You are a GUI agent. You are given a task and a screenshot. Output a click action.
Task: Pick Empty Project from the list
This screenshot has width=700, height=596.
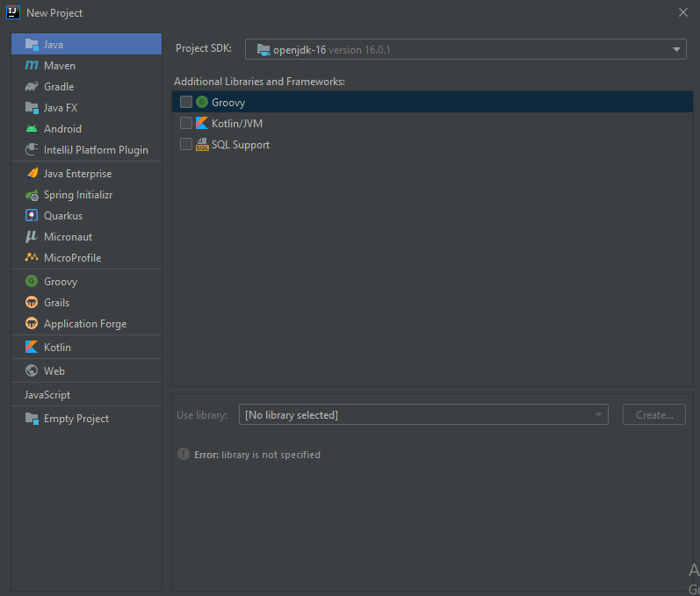point(76,419)
